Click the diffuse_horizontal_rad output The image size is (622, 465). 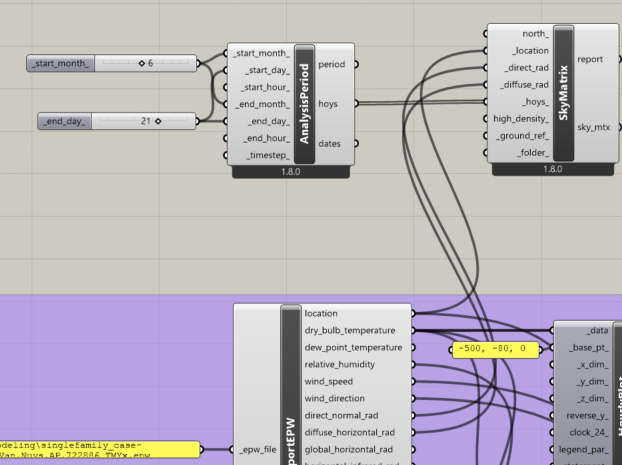[x=349, y=432]
